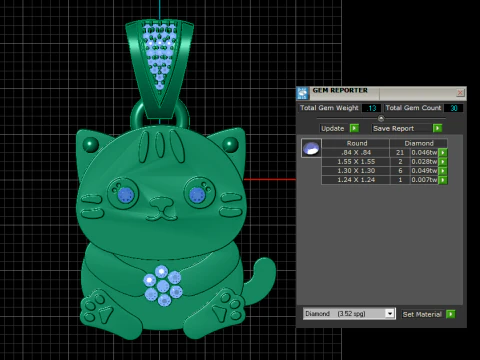Screen dimensions: 480x360
Task: Click the GEM REPORTER title text
Action: 340,90
